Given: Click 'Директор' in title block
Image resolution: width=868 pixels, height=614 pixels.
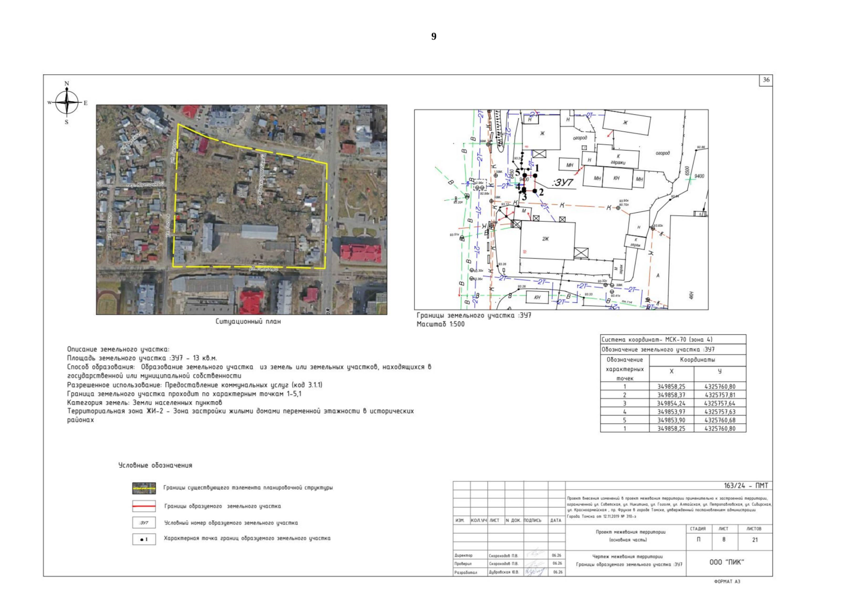Looking at the screenshot, I should pyautogui.click(x=463, y=556).
